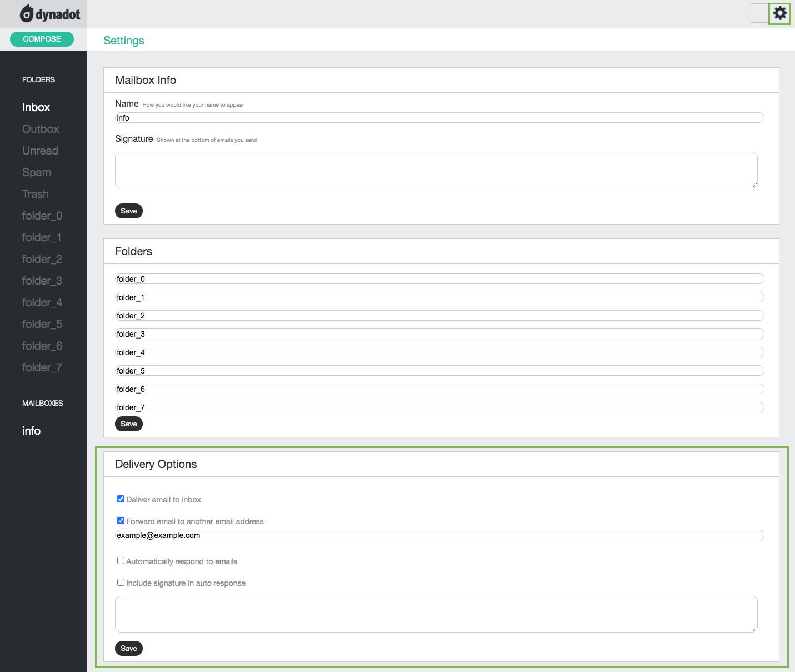Open the settings gear icon
This screenshot has width=795, height=672.
click(x=780, y=13)
